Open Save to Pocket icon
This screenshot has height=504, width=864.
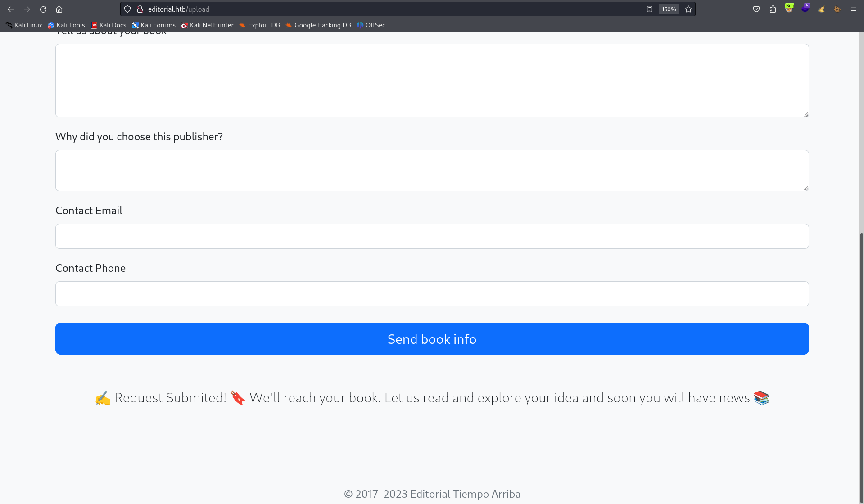756,9
